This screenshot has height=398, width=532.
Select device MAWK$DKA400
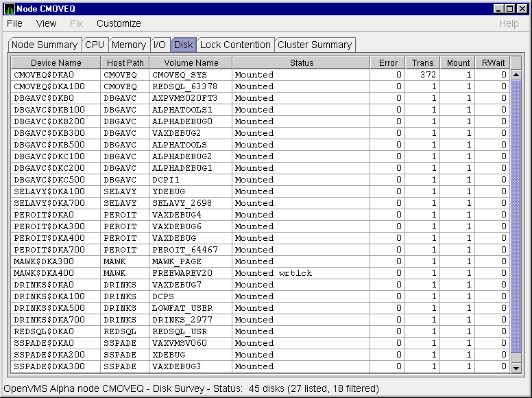coord(44,273)
